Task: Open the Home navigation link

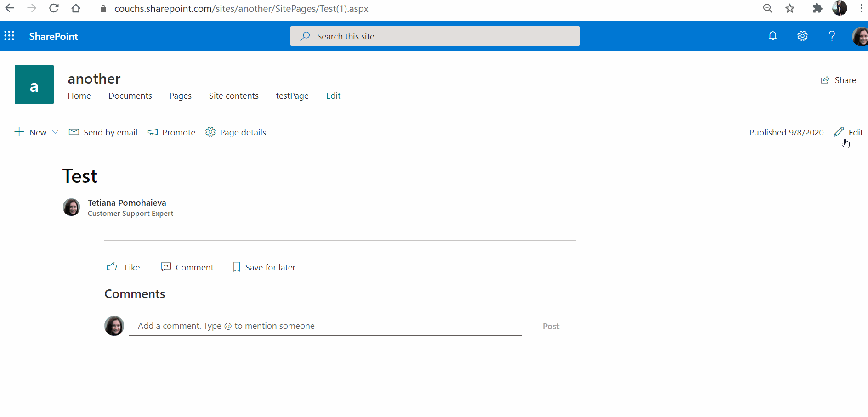Action: point(79,96)
